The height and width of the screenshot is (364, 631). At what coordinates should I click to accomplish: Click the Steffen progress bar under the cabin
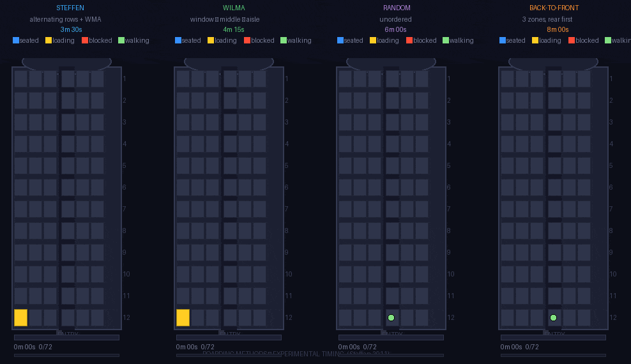click(x=67, y=337)
